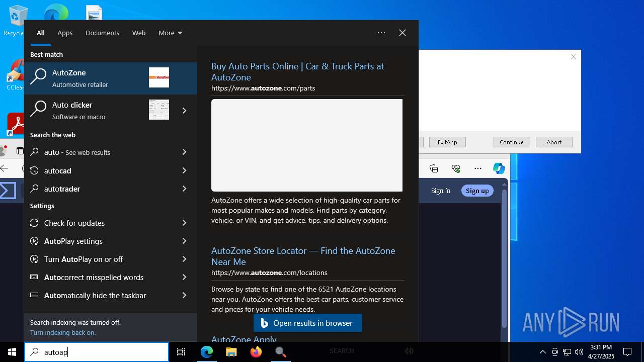This screenshot has width=644, height=362.
Task: Expand Turn AutoPlay on or off arrow
Action: 184,259
